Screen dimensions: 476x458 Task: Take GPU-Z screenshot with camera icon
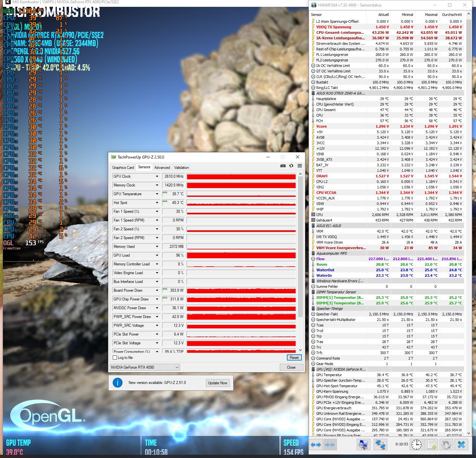[x=283, y=166]
